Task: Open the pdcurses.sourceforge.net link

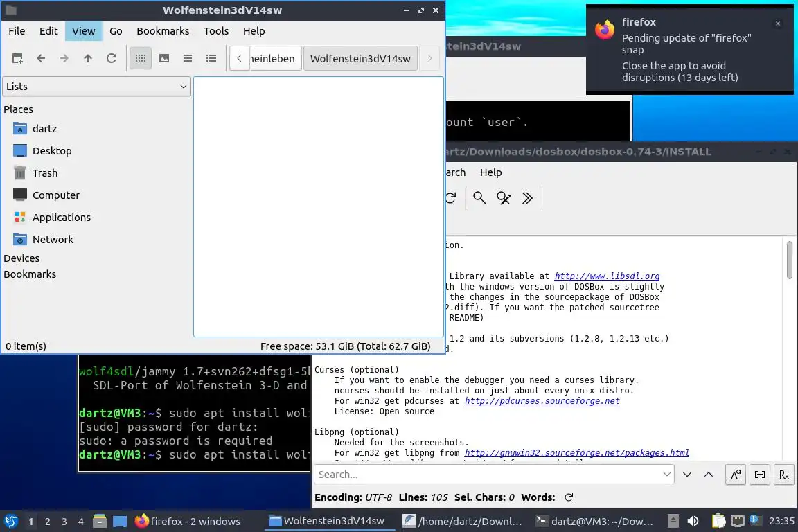Action: click(x=542, y=401)
